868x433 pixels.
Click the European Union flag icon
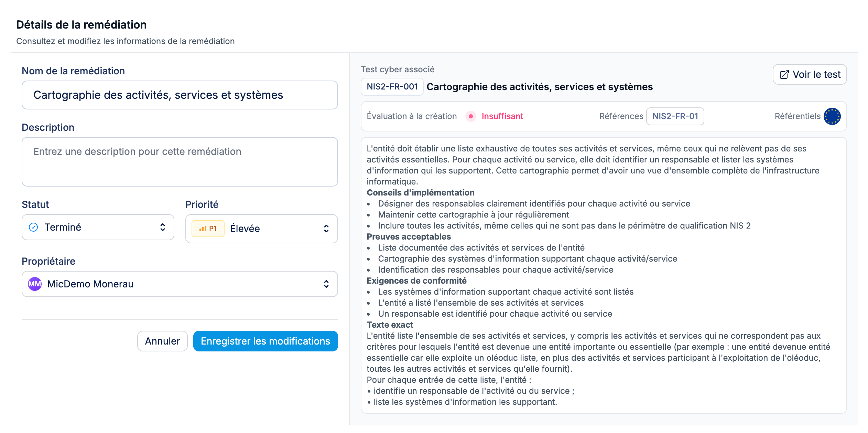tap(832, 116)
